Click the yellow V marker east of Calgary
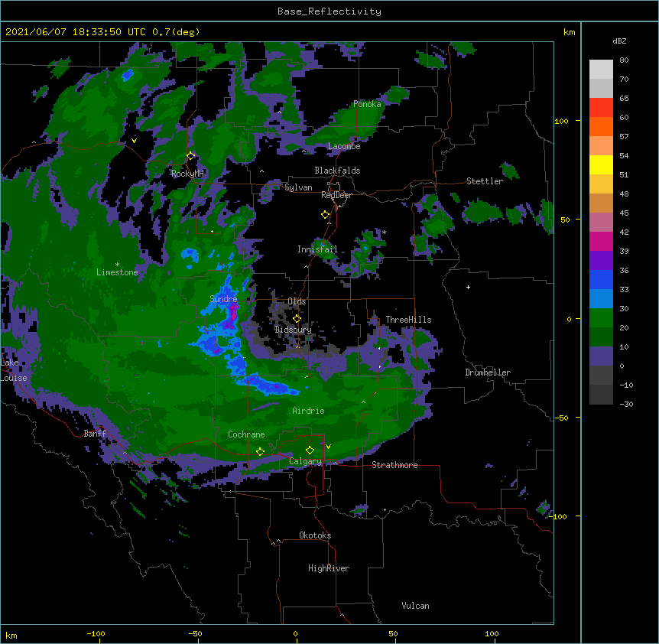The image size is (659, 644). click(328, 447)
